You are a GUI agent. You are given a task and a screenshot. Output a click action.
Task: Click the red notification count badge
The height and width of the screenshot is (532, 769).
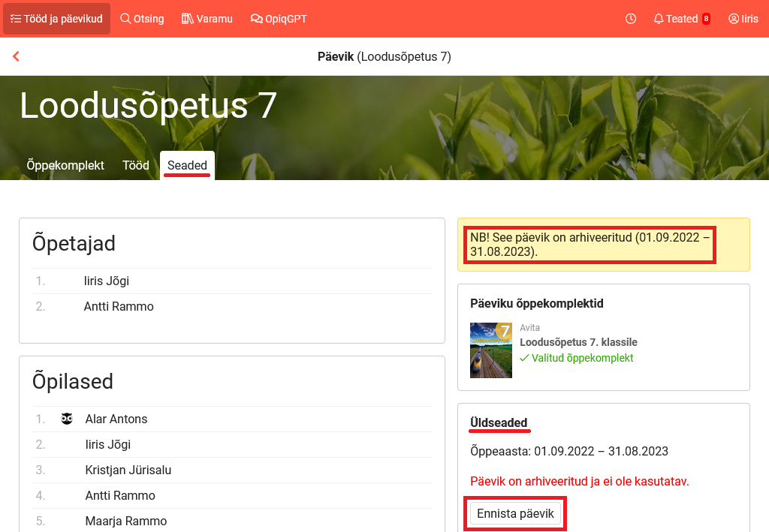pos(706,19)
